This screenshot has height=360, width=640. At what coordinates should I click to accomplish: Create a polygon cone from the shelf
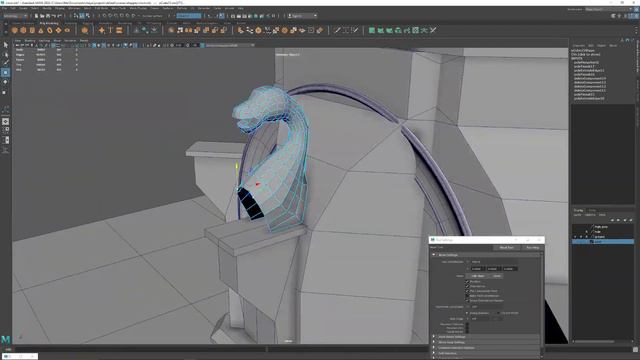coord(41,30)
